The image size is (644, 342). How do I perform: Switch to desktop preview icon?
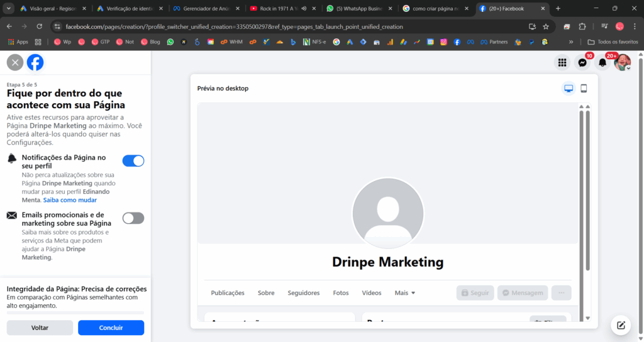pyautogui.click(x=569, y=88)
